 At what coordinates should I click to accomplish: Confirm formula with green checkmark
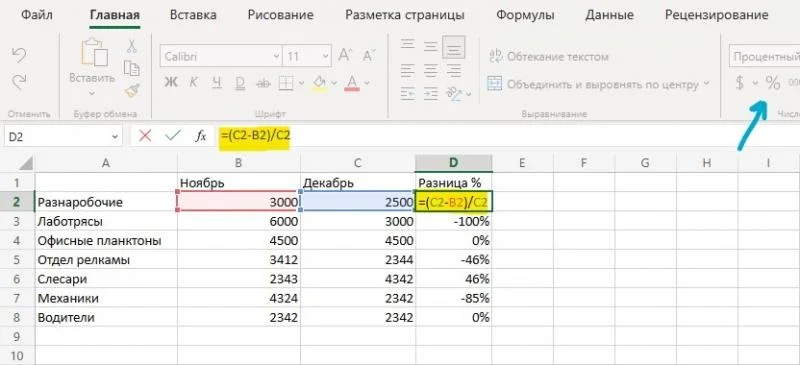coord(173,136)
